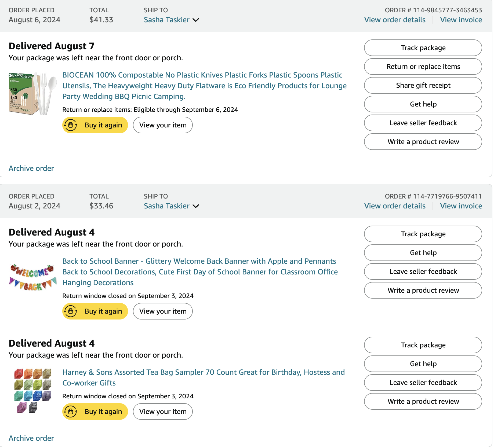Click Return or replace items button
The height and width of the screenshot is (448, 494).
pyautogui.click(x=423, y=67)
